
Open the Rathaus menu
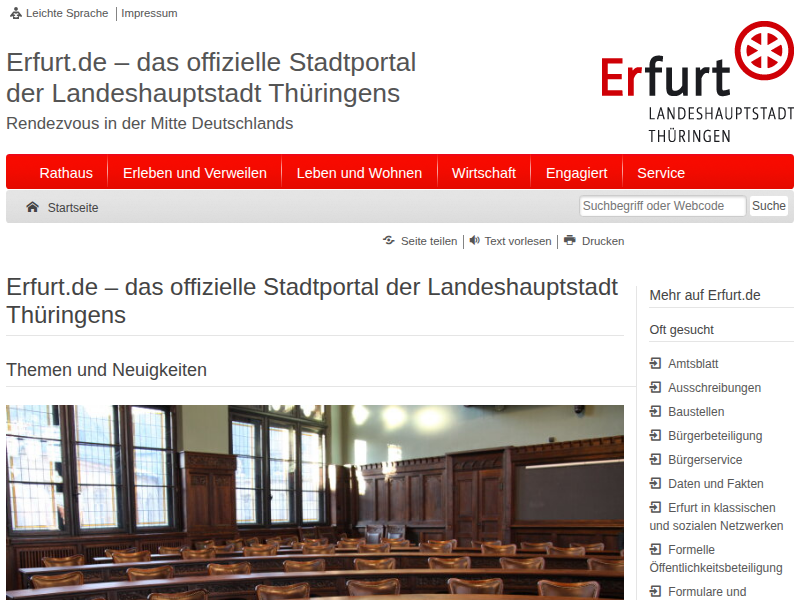(x=66, y=173)
